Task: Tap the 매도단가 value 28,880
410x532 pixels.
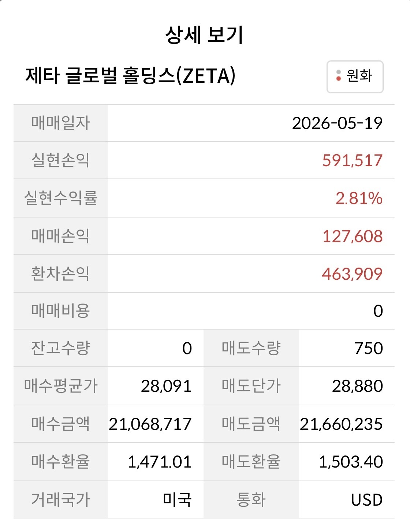Action: pos(357,386)
